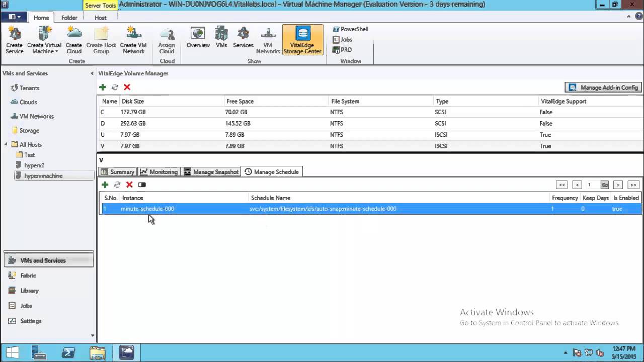Screen dimensions: 644x362
Task: Show the VMs view
Action: [221, 38]
